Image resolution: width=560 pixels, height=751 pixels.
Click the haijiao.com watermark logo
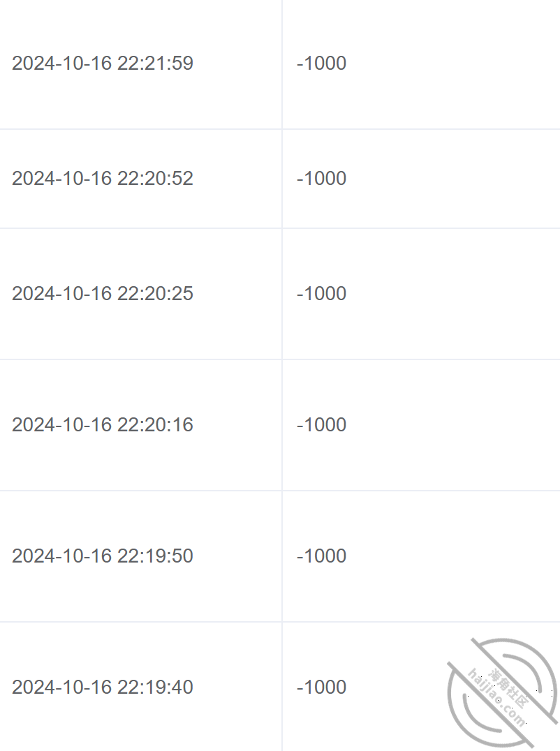(503, 692)
